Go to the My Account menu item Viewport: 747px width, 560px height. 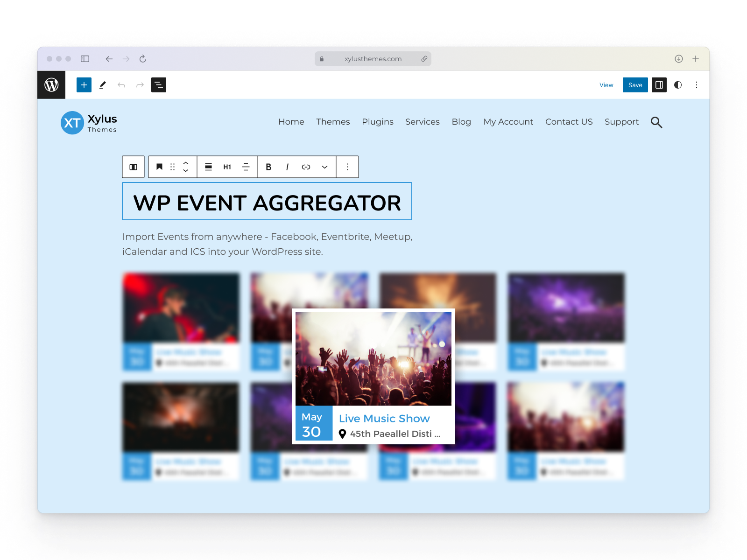[x=508, y=122]
